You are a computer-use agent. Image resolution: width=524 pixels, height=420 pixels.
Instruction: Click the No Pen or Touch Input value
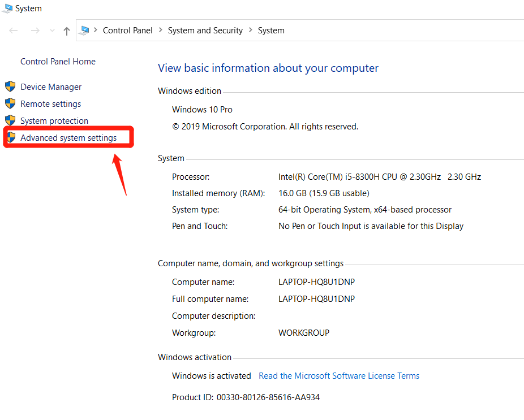click(371, 226)
